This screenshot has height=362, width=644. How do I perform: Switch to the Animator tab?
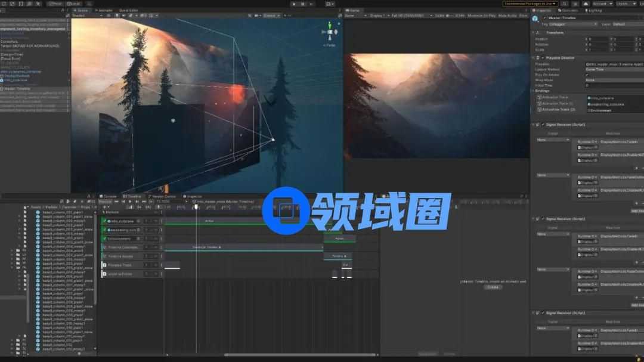(105, 10)
